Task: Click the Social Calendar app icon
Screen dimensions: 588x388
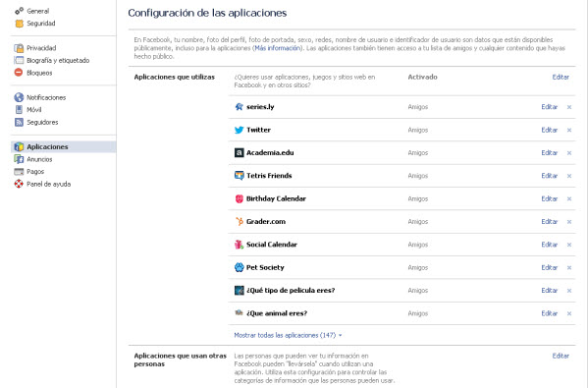Action: [239, 245]
